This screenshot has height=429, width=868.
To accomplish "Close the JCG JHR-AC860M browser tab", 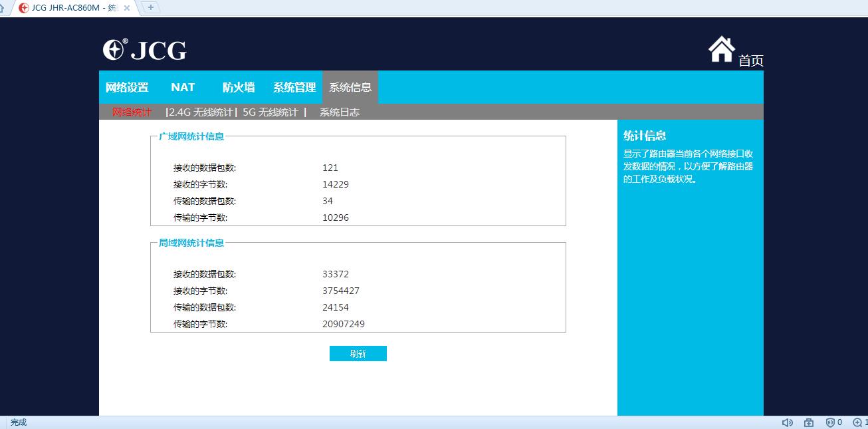I will point(127,8).
